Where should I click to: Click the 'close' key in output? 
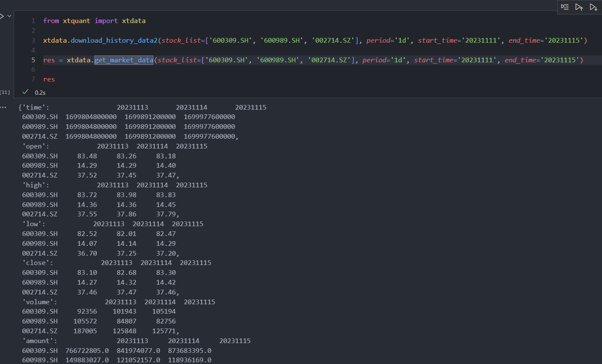point(38,263)
